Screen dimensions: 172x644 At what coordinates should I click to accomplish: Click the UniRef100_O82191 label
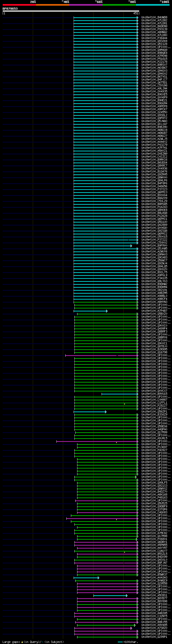[x=154, y=290]
